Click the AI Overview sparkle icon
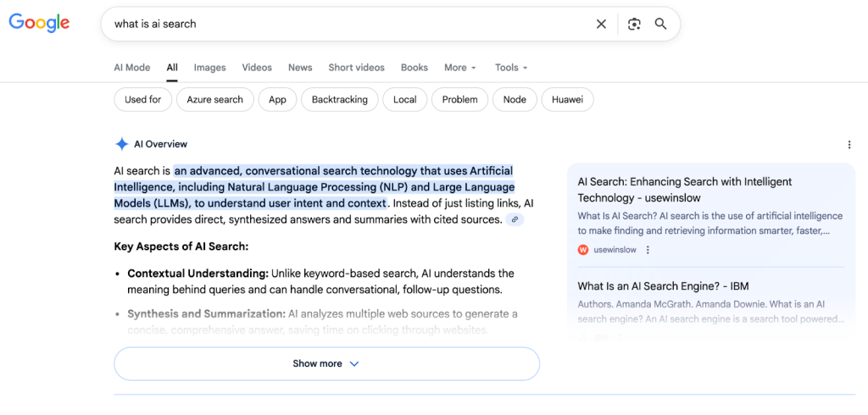 click(122, 144)
